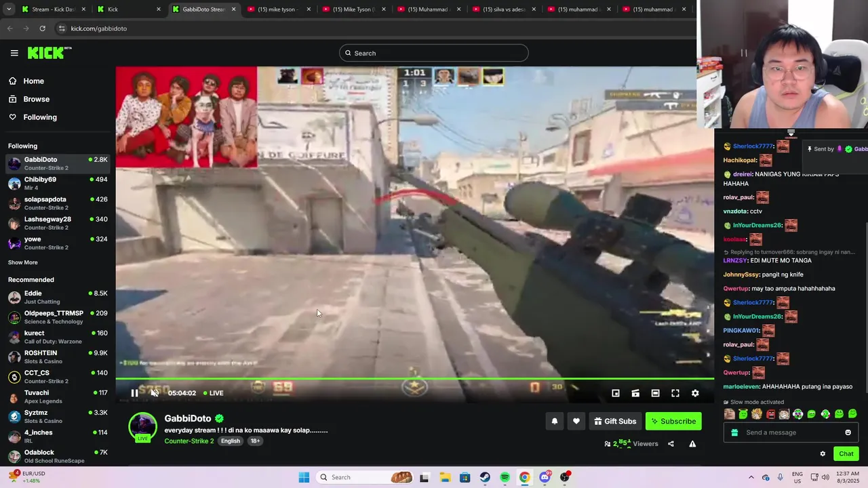The height and width of the screenshot is (488, 868).
Task: Click the browser back arrow
Action: coord(9,28)
